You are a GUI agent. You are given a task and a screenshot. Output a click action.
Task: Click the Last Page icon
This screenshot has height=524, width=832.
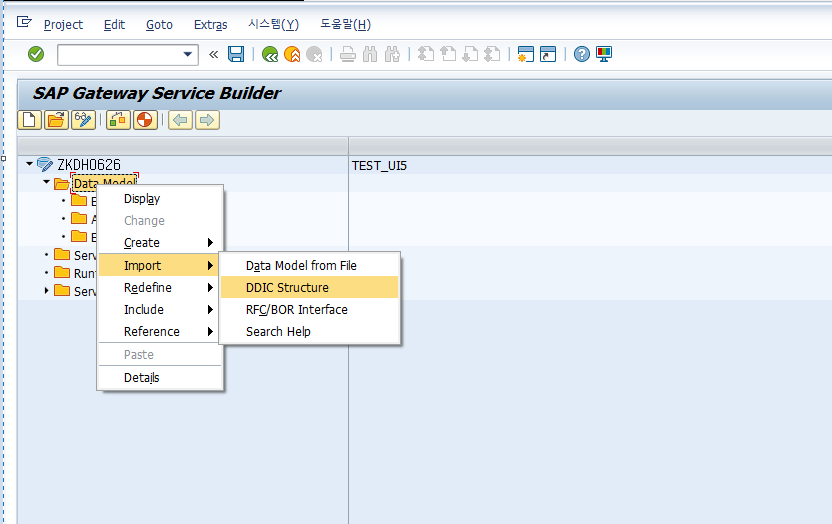click(492, 54)
